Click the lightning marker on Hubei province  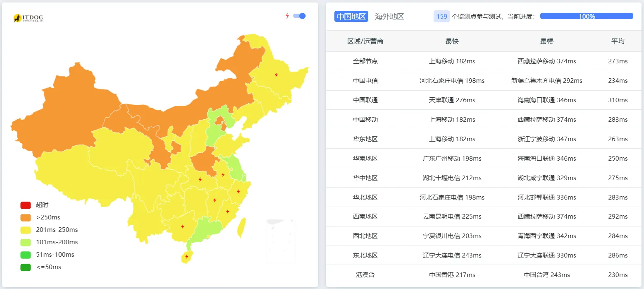[x=201, y=179]
